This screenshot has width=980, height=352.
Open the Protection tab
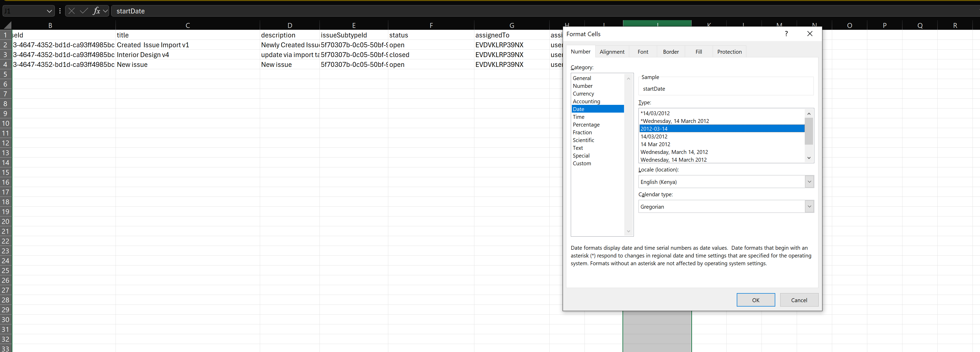729,52
